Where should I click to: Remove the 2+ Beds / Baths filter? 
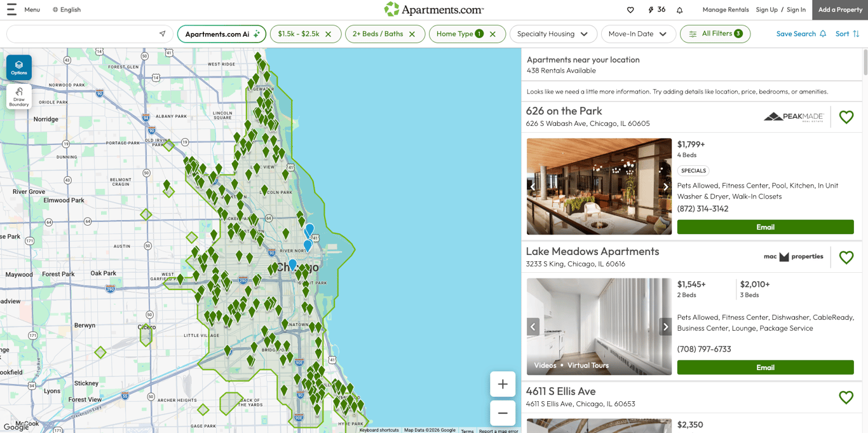(x=412, y=34)
